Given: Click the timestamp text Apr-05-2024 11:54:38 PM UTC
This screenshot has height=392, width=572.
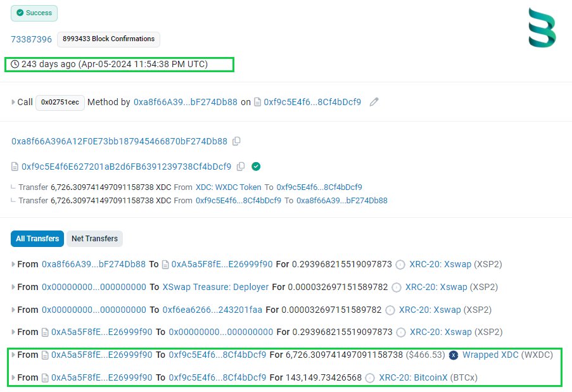Looking at the screenshot, I should (144, 64).
